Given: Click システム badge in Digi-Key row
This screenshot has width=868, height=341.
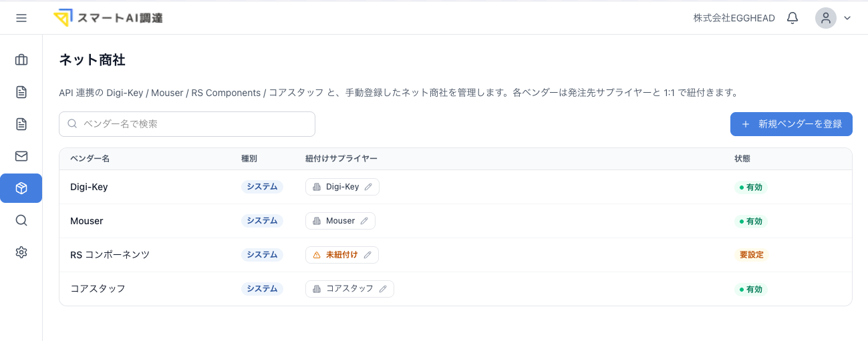Looking at the screenshot, I should [262, 187].
